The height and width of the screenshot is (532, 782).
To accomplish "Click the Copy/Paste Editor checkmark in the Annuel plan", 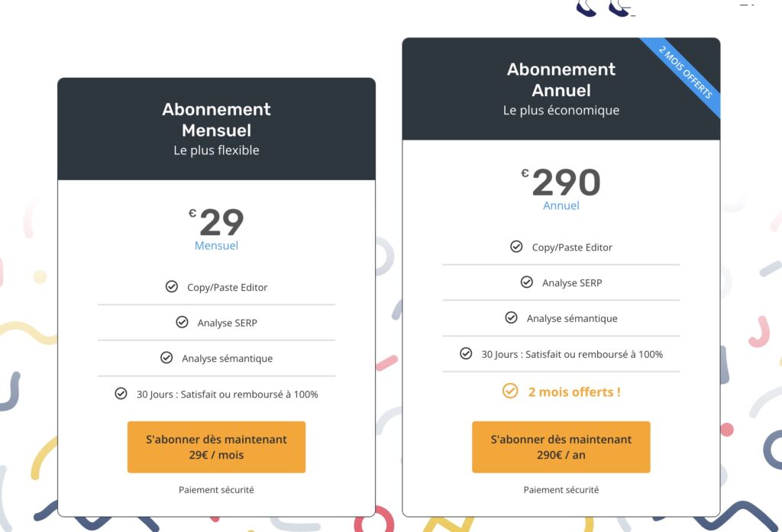I will coord(517,247).
